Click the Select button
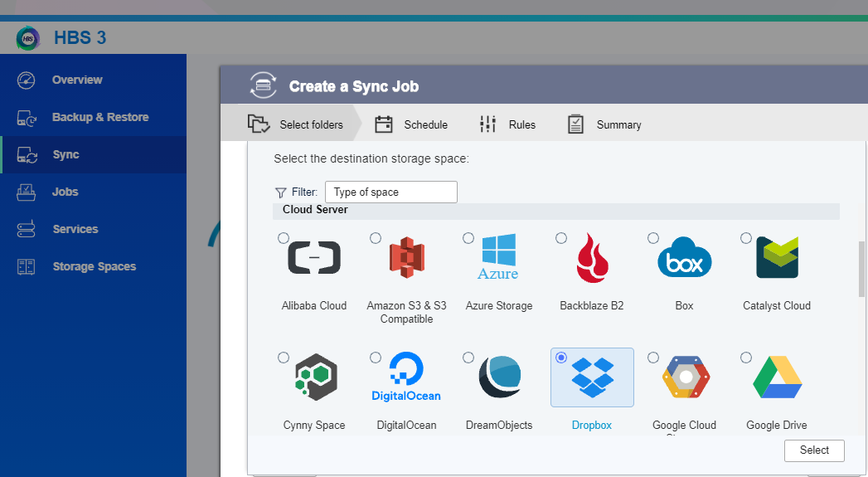The width and height of the screenshot is (868, 477). click(x=814, y=450)
